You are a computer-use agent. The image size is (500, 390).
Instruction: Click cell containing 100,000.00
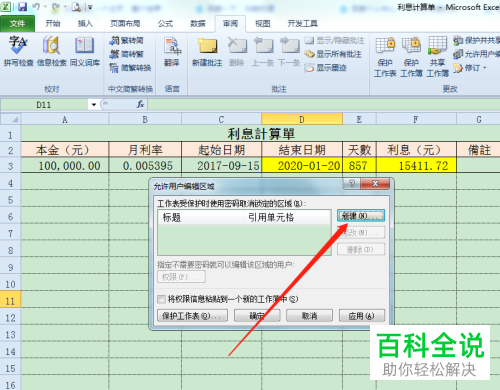[x=65, y=166]
